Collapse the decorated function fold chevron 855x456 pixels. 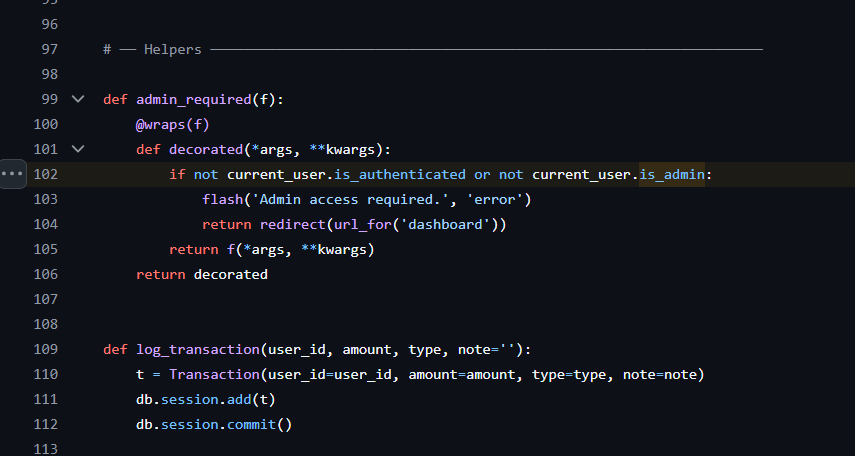pyautogui.click(x=78, y=149)
